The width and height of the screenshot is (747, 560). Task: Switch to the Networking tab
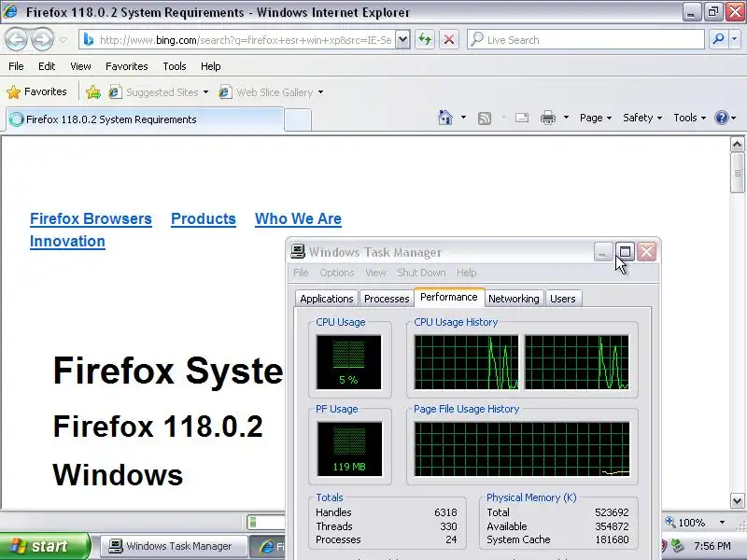[514, 299]
